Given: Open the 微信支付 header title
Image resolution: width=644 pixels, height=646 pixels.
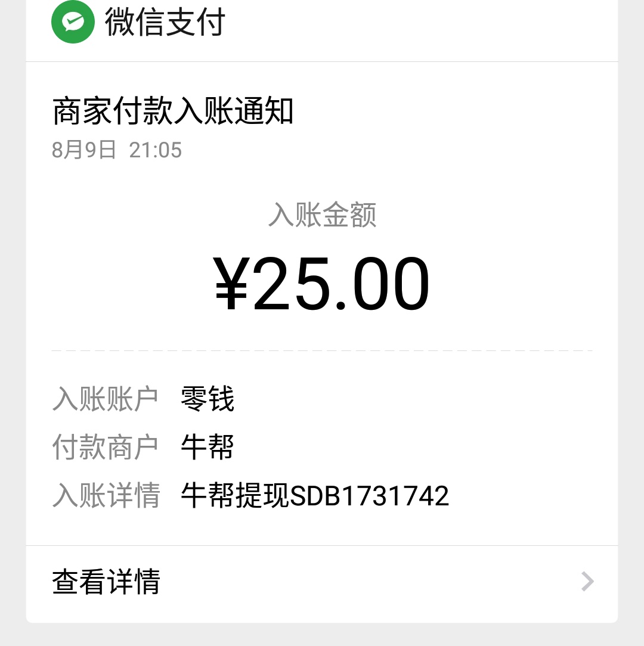Looking at the screenshot, I should pos(165,22).
